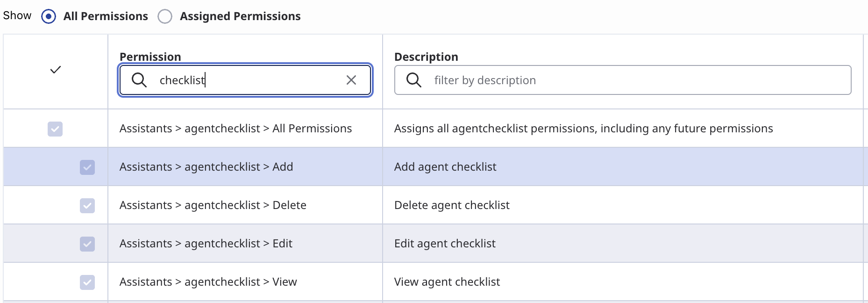Click the Permission column header label
Viewport: 868px width, 303px height.
click(150, 57)
